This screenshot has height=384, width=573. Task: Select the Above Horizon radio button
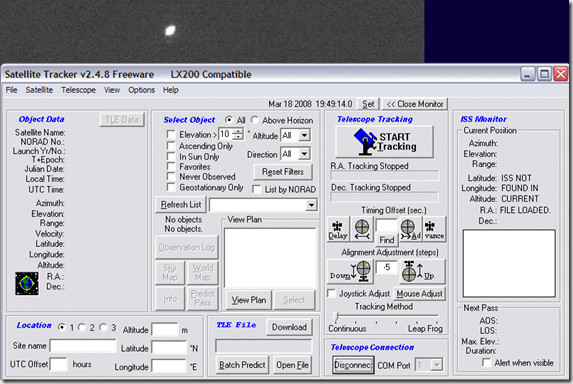(255, 120)
